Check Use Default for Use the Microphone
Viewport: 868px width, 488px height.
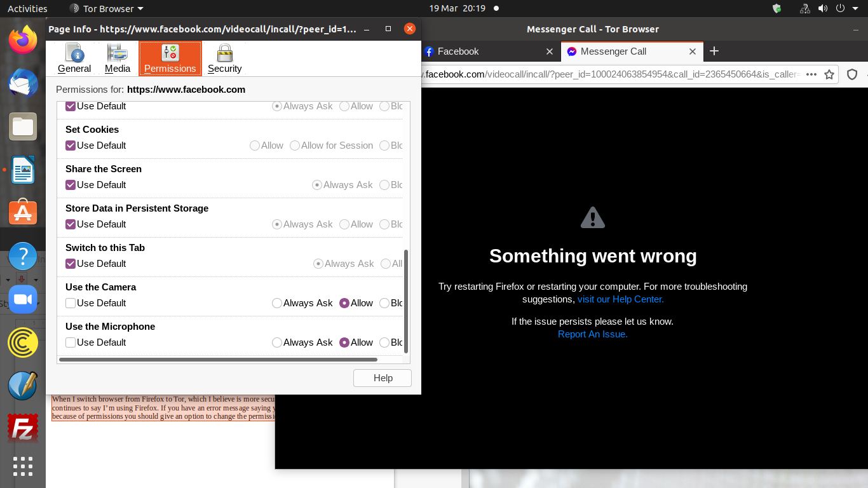71,342
